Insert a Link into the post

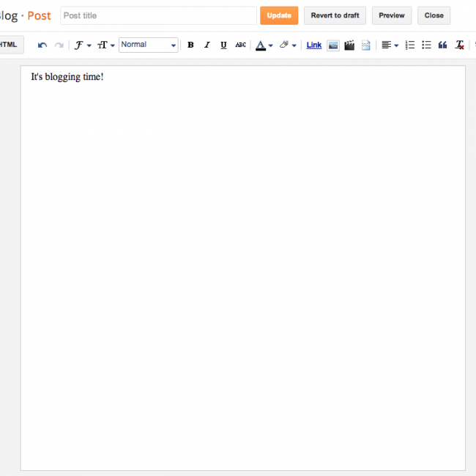pyautogui.click(x=314, y=45)
